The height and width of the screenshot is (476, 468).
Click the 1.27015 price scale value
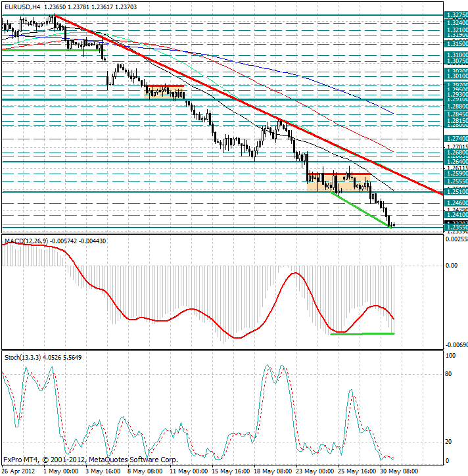(x=456, y=147)
